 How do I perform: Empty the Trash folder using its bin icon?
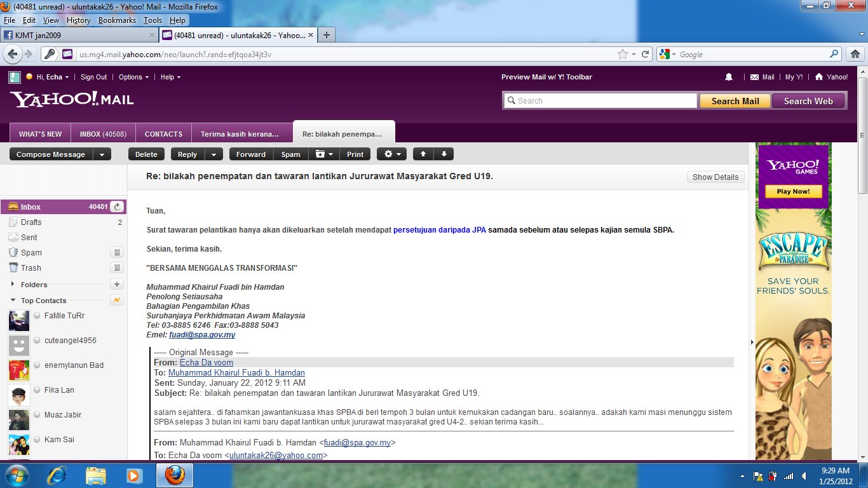pyautogui.click(x=117, y=268)
